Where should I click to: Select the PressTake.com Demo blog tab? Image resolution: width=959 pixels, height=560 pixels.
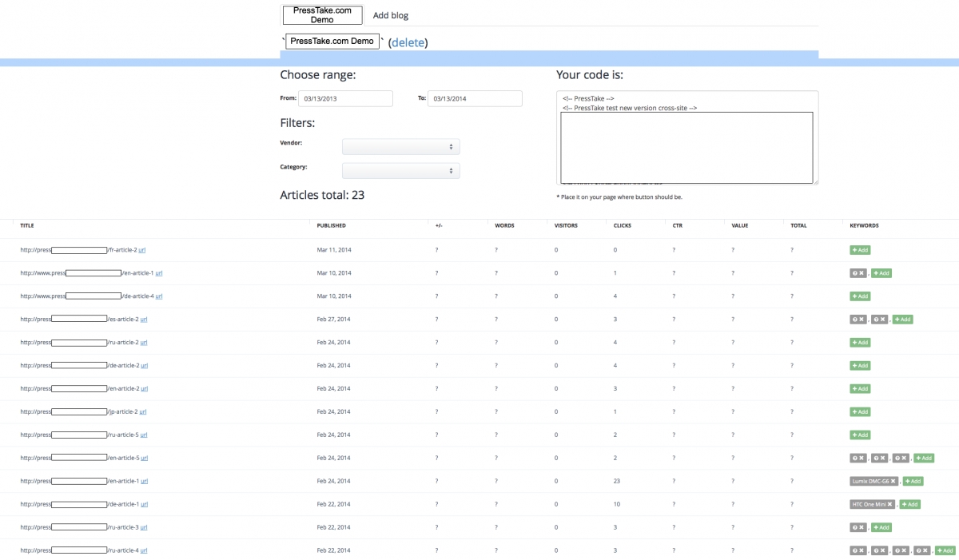322,15
